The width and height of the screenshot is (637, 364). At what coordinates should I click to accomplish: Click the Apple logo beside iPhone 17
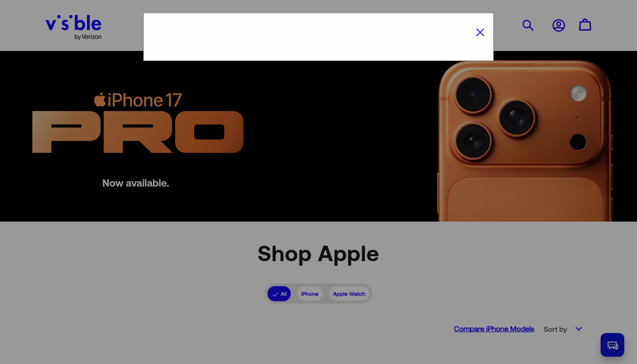[x=100, y=99]
